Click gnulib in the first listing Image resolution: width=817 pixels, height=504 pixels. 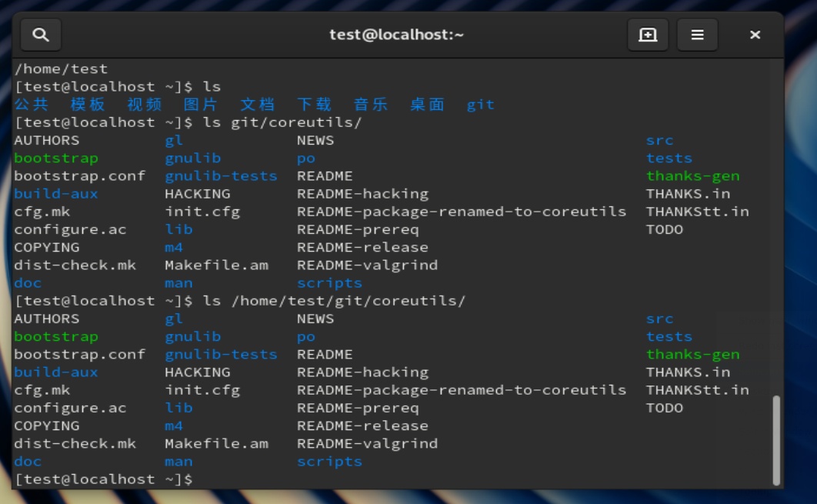[x=193, y=158]
